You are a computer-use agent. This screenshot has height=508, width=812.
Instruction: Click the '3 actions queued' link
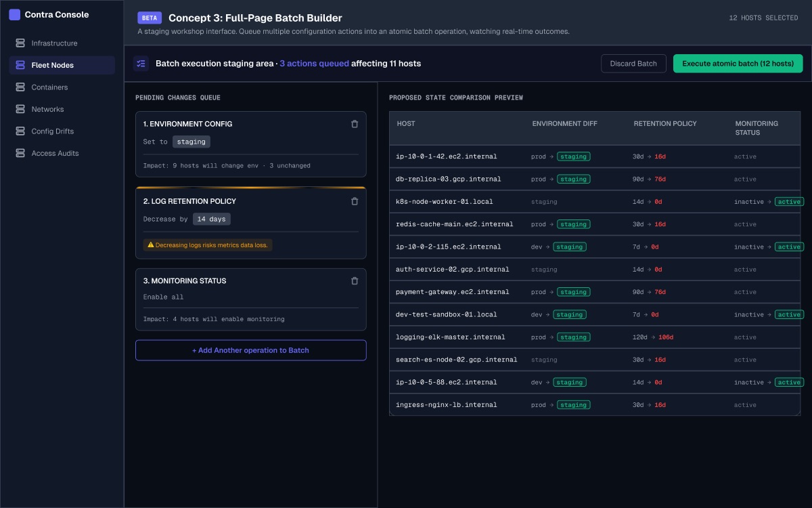pos(314,64)
